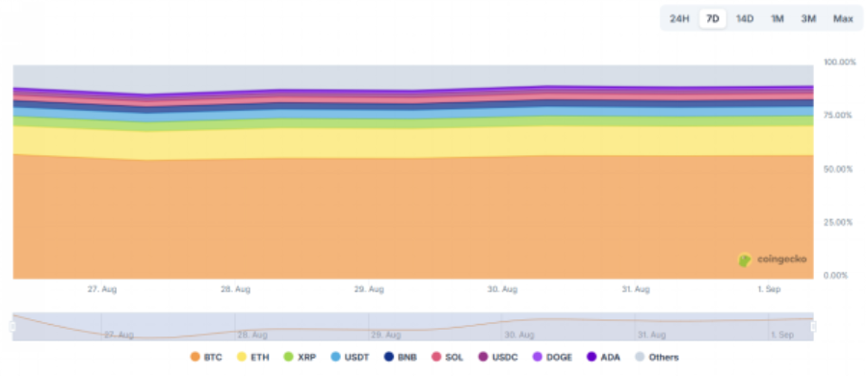This screenshot has height=377, width=868.
Task: Toggle ETH series in the legend
Action: point(253,357)
